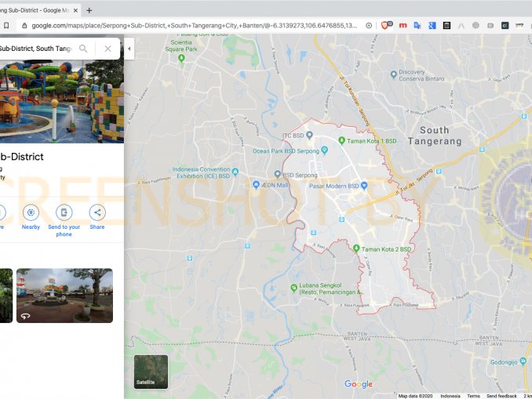Click the search magnifier icon in Maps
The height and width of the screenshot is (399, 532).
pos(83,49)
